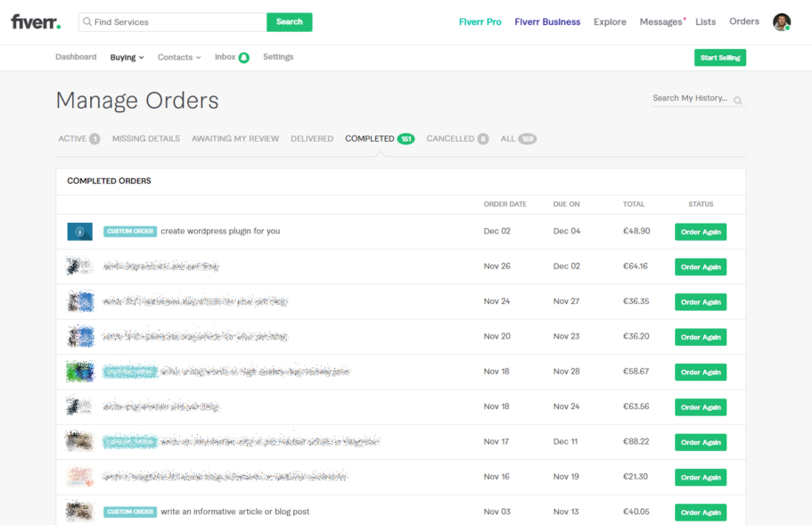
Task: Click the history search magnifier icon
Action: (738, 101)
